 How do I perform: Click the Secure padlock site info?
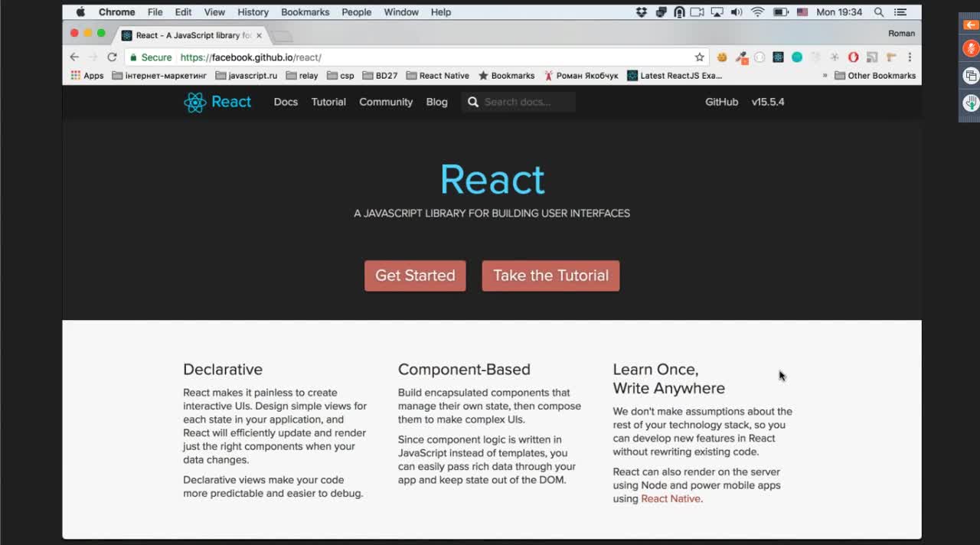point(150,57)
